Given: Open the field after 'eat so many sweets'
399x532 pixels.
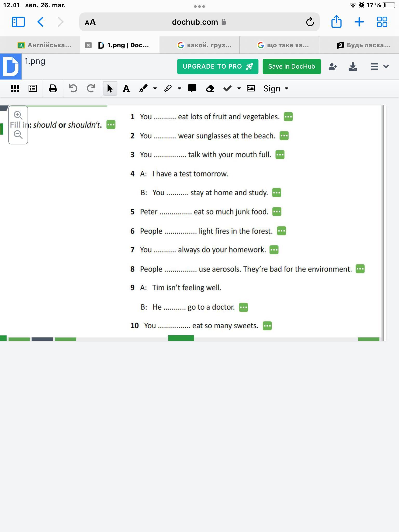Looking at the screenshot, I should pos(267,326).
